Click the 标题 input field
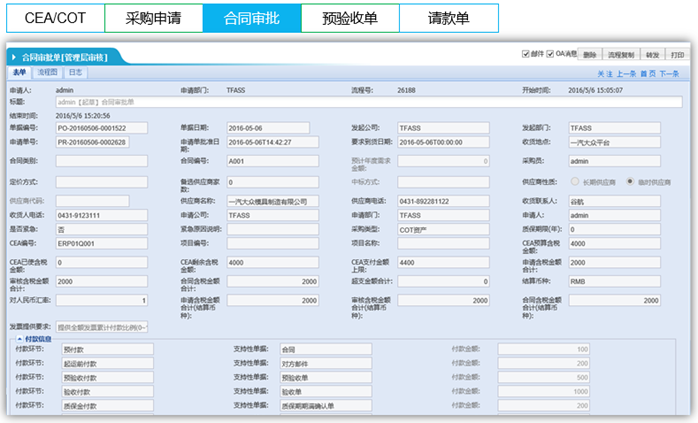The height and width of the screenshot is (423, 698). [369, 102]
